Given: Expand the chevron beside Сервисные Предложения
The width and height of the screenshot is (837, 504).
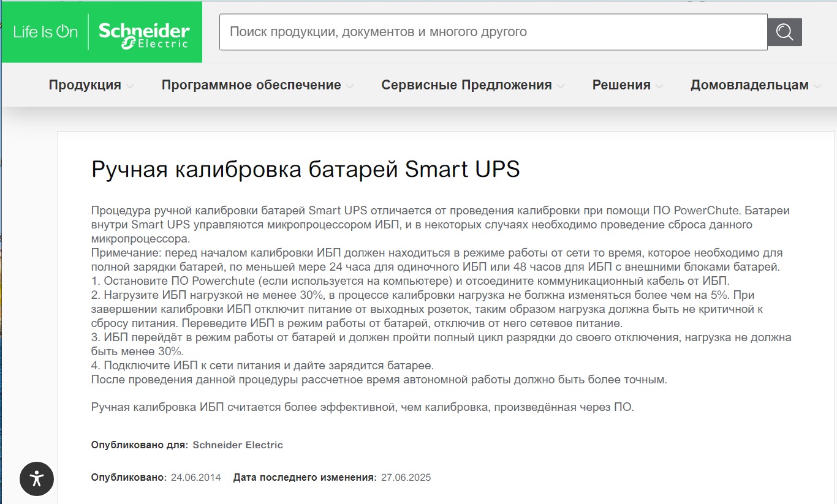Looking at the screenshot, I should 561,86.
